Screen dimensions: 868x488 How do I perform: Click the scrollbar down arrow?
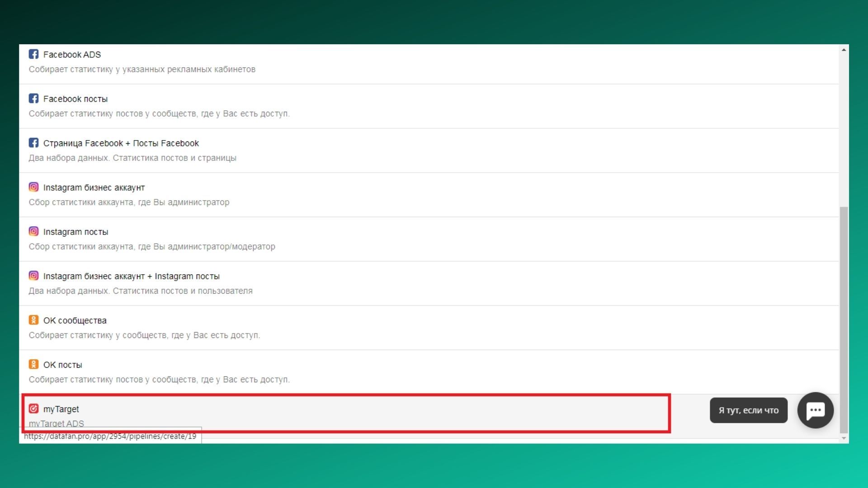pyautogui.click(x=844, y=438)
